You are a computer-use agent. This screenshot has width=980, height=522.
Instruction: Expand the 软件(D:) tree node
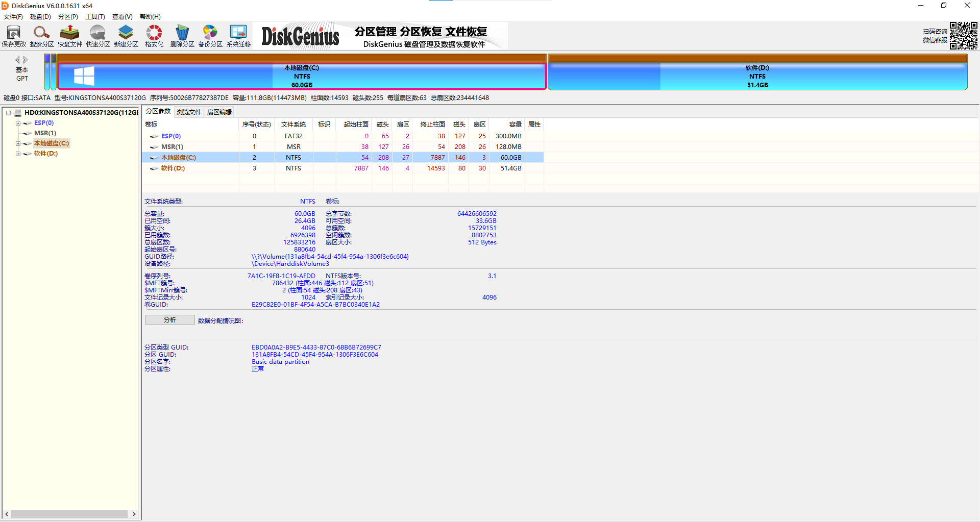[x=18, y=154]
